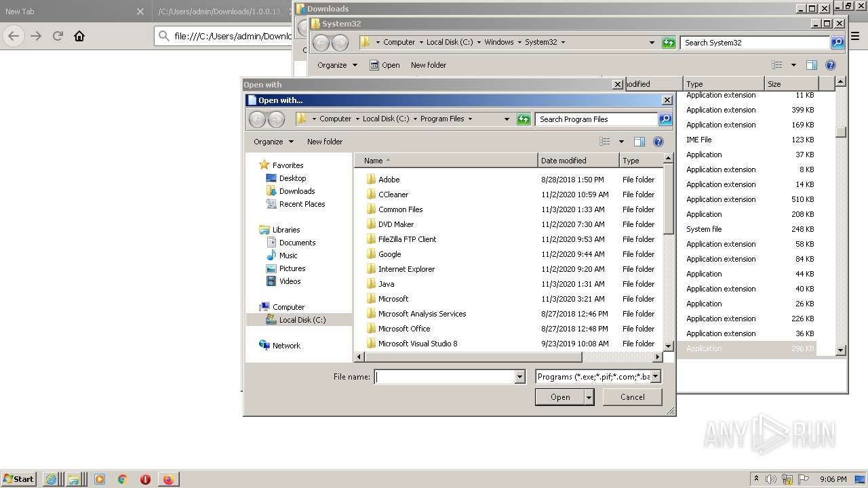Viewport: 868px width, 488px height.
Task: Click the horizontal scrollbar right arrow in file list
Action: click(x=658, y=357)
